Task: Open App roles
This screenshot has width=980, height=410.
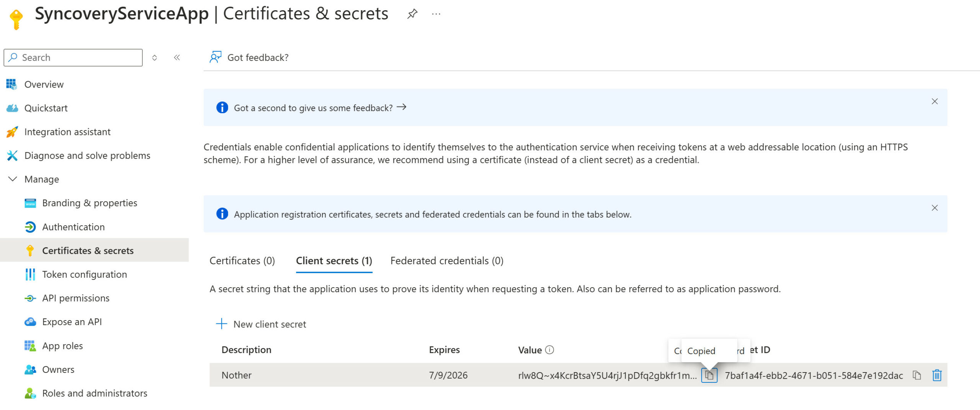Action: [x=62, y=346]
